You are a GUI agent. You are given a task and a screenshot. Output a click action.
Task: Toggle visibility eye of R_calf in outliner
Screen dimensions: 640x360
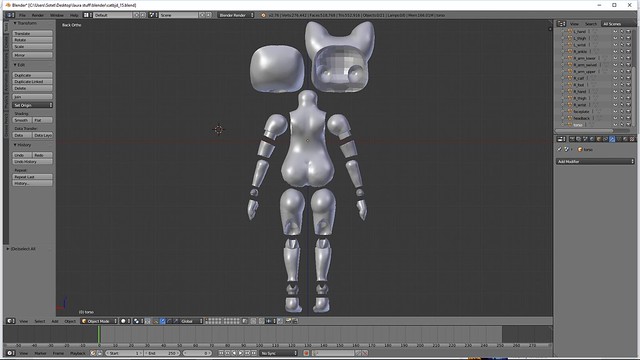pos(615,78)
